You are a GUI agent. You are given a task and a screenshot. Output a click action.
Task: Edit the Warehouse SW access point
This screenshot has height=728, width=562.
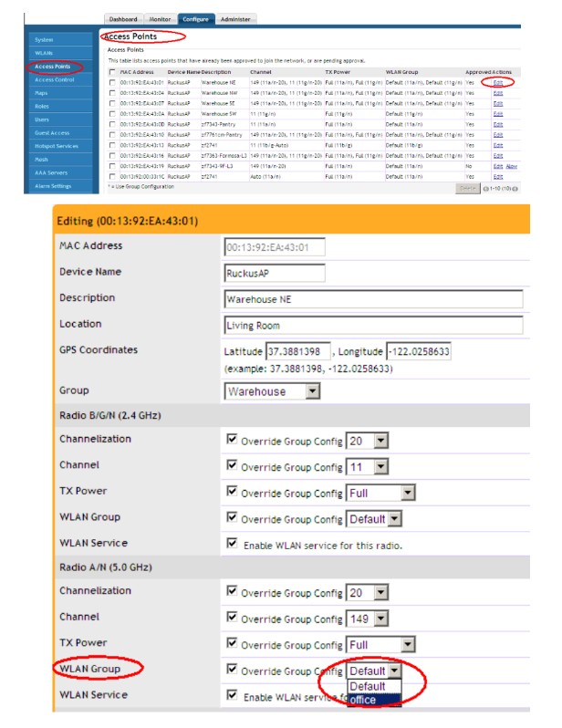tap(498, 114)
